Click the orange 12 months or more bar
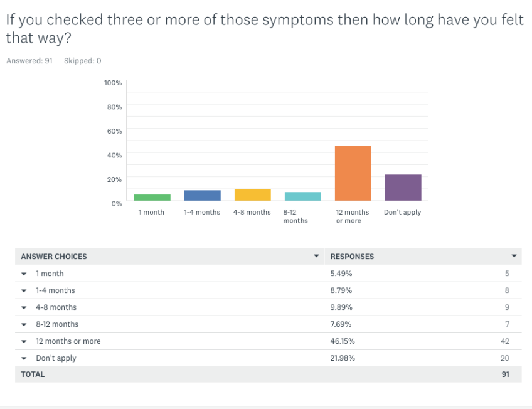The height and width of the screenshot is (409, 532). pos(353,173)
